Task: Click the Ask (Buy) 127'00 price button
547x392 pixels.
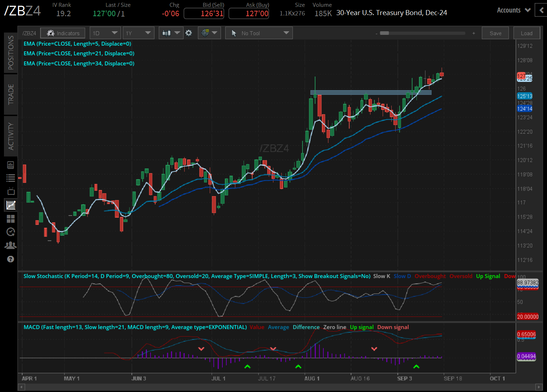Action: point(249,14)
